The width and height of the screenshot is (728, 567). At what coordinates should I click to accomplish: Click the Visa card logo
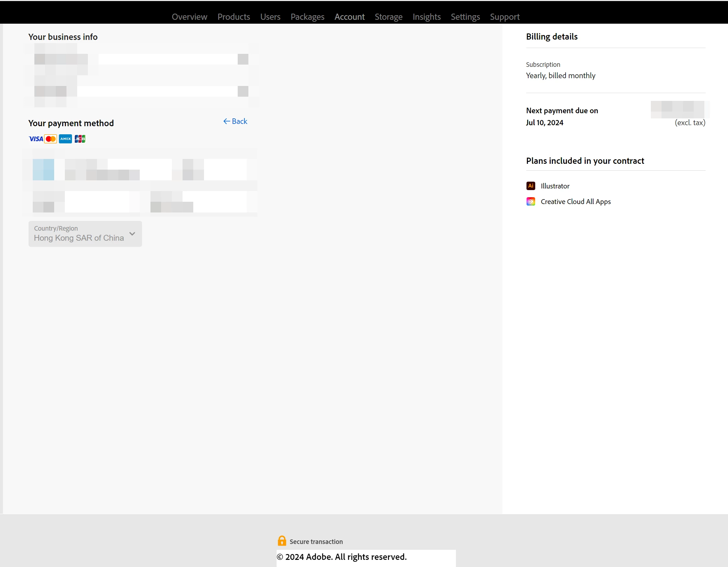point(36,139)
